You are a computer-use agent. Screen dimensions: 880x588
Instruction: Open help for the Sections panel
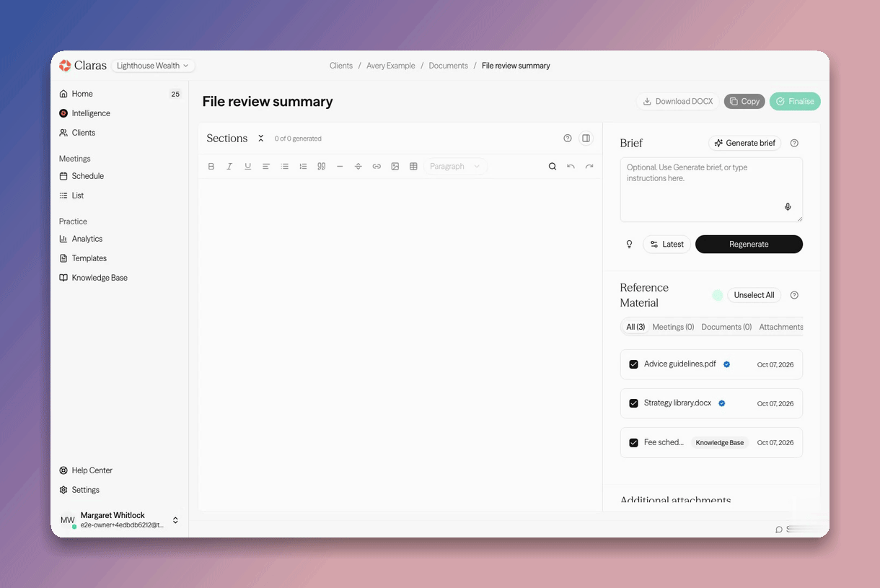coord(568,139)
